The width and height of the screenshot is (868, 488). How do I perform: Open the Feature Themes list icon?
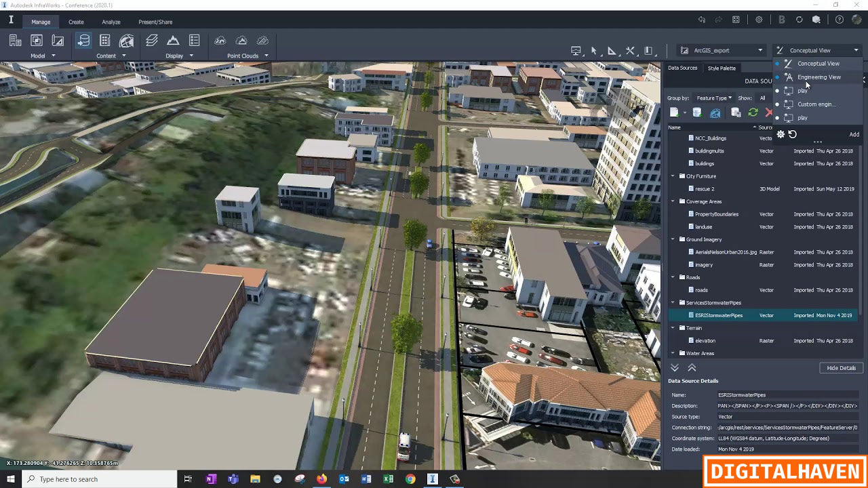pos(195,41)
